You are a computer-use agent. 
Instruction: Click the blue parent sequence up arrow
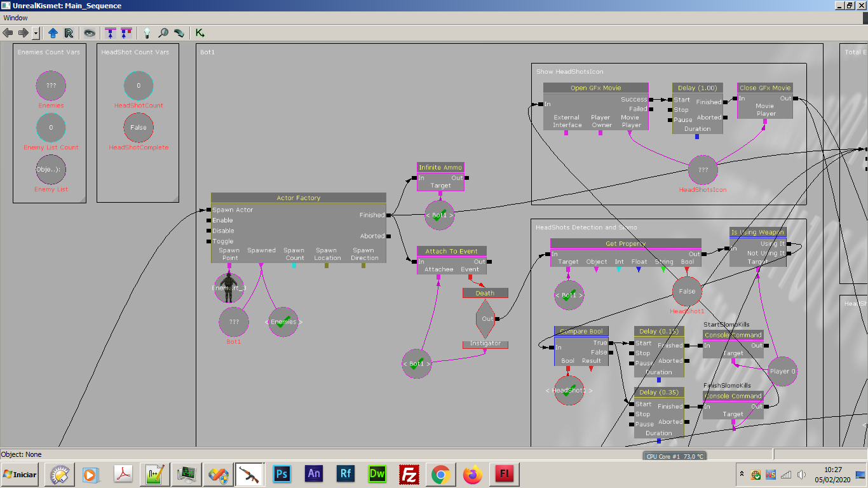(x=53, y=32)
